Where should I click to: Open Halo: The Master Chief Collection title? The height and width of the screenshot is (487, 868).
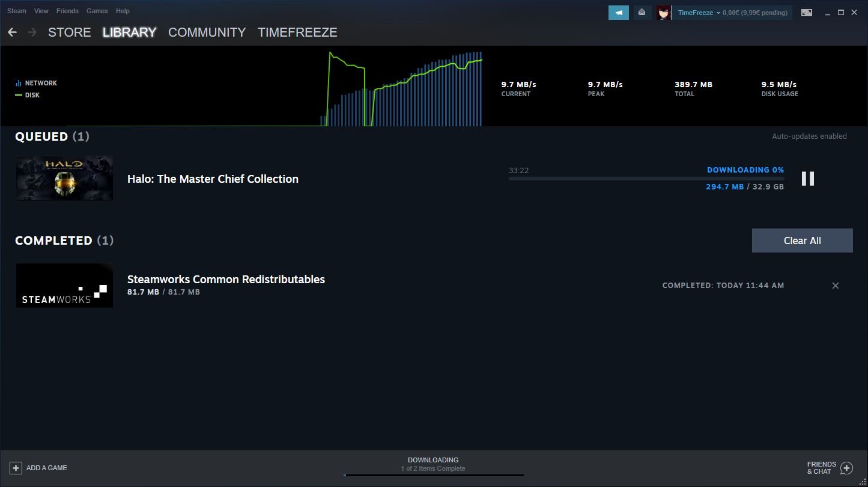(213, 179)
